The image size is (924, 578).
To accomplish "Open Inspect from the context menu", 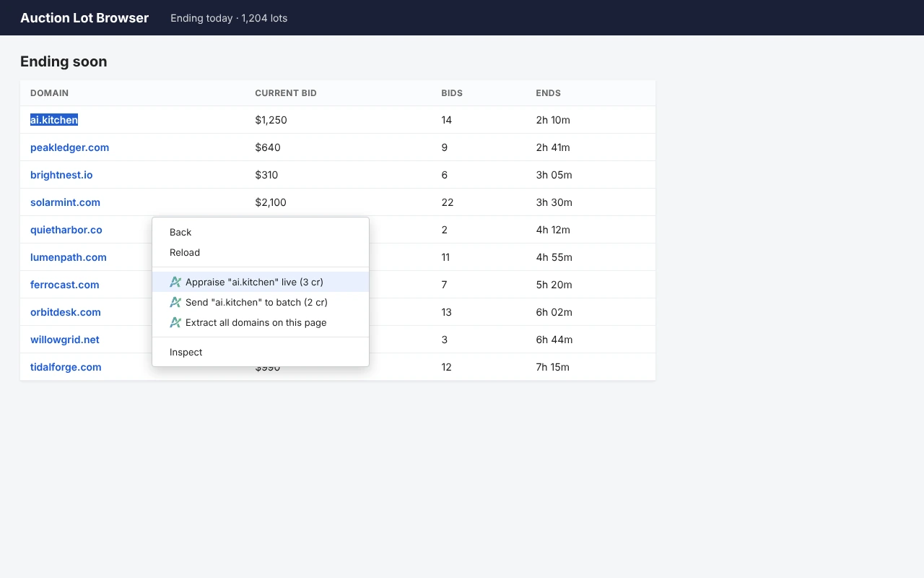I will click(x=261, y=352).
